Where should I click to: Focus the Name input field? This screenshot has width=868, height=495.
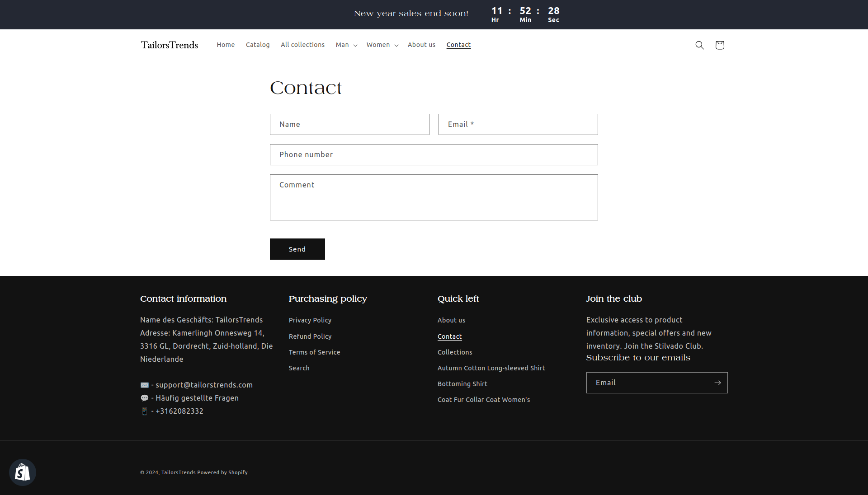[x=349, y=124]
